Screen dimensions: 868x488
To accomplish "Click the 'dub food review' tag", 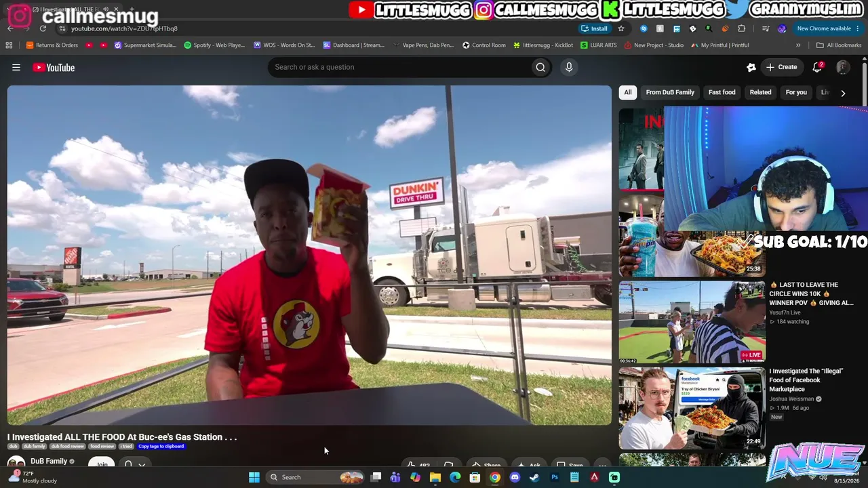I will 68,447.
